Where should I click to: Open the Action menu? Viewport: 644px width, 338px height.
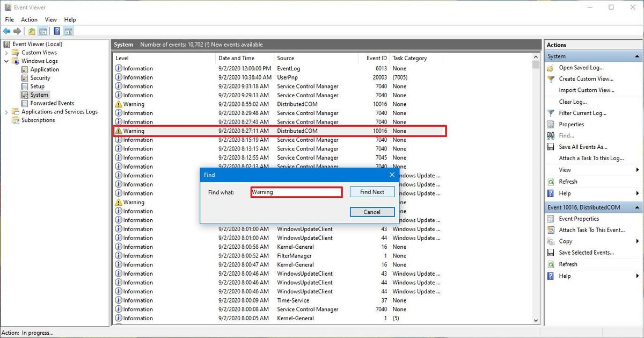coord(29,19)
